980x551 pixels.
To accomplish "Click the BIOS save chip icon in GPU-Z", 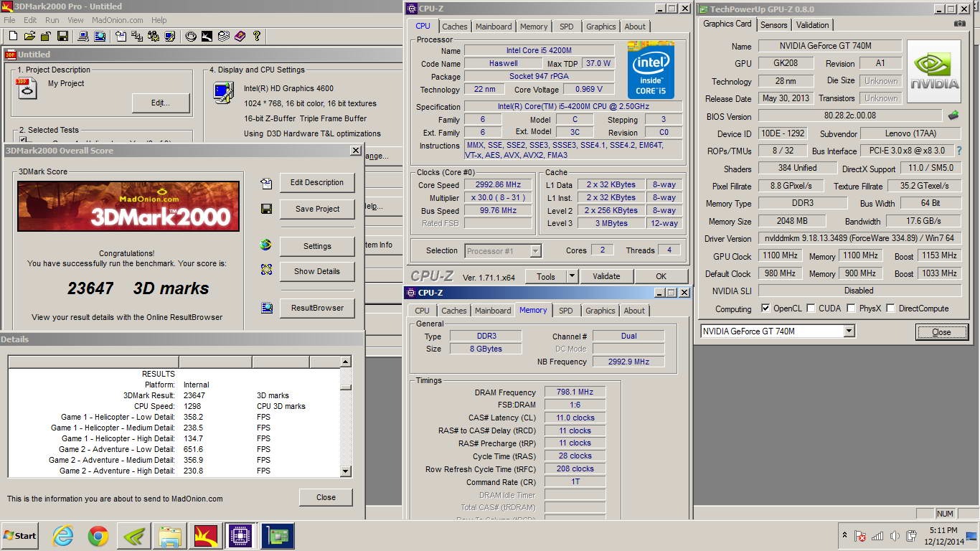I will click(x=953, y=115).
